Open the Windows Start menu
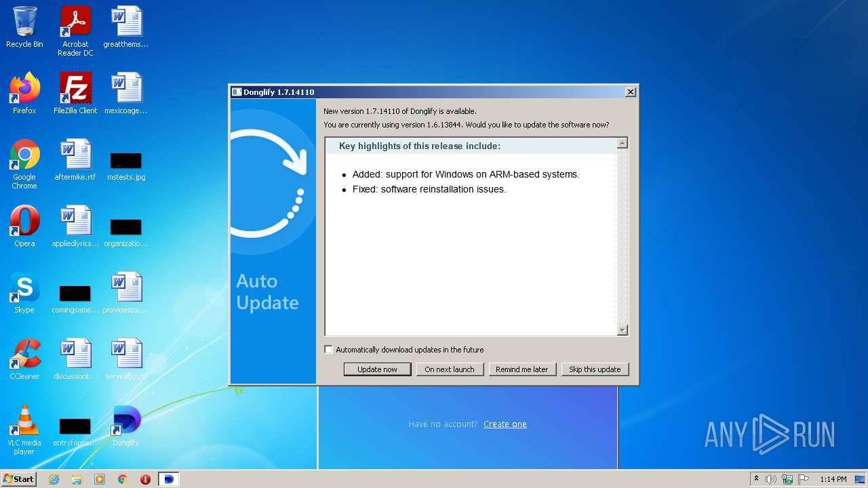The height and width of the screenshot is (488, 868). point(19,479)
